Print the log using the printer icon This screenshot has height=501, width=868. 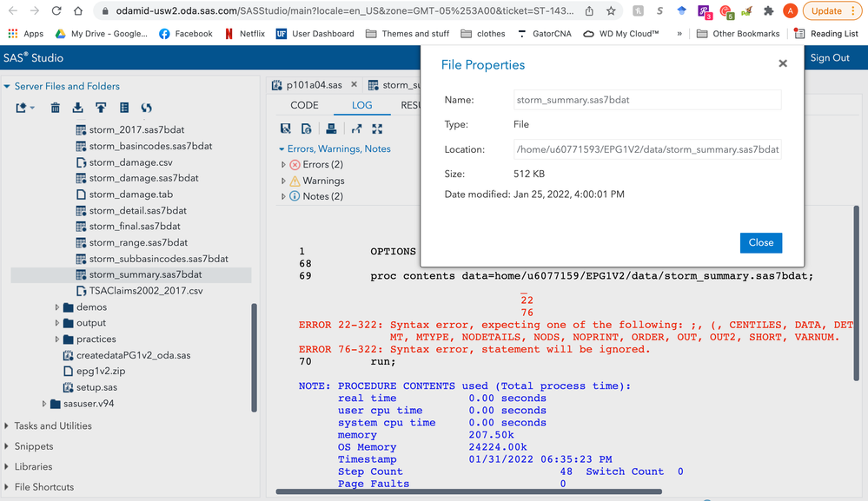pyautogui.click(x=331, y=129)
